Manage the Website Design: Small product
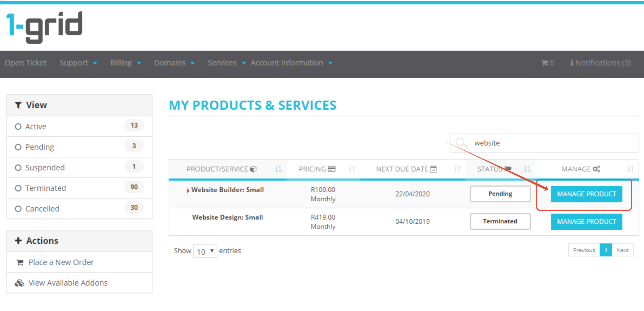 coord(586,222)
